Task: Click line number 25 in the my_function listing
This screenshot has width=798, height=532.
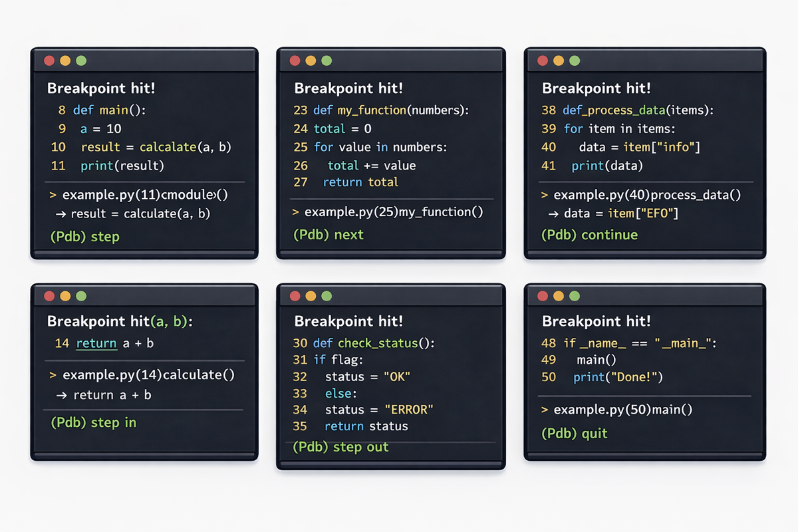Action: coord(301,147)
